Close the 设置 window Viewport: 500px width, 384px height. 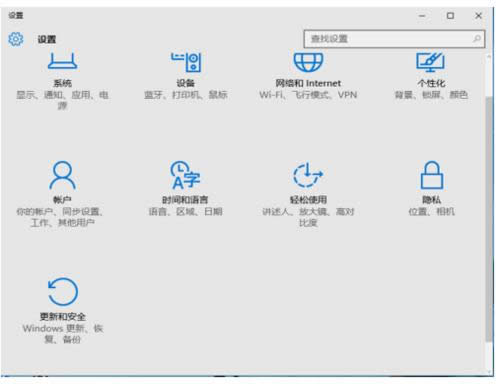(x=478, y=16)
